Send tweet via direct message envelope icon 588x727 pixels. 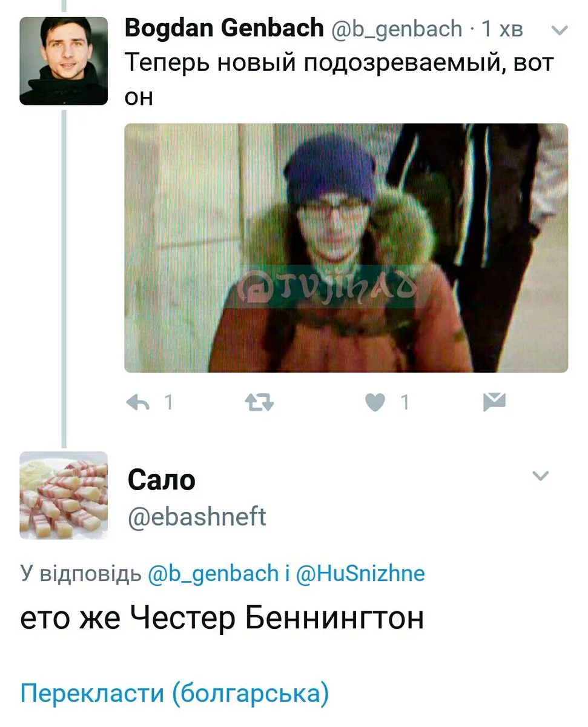495,402
